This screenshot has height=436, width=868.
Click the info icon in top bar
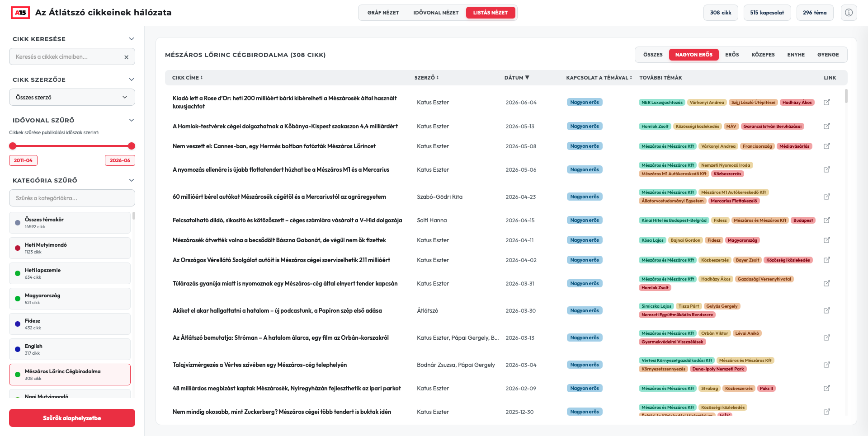(x=849, y=13)
